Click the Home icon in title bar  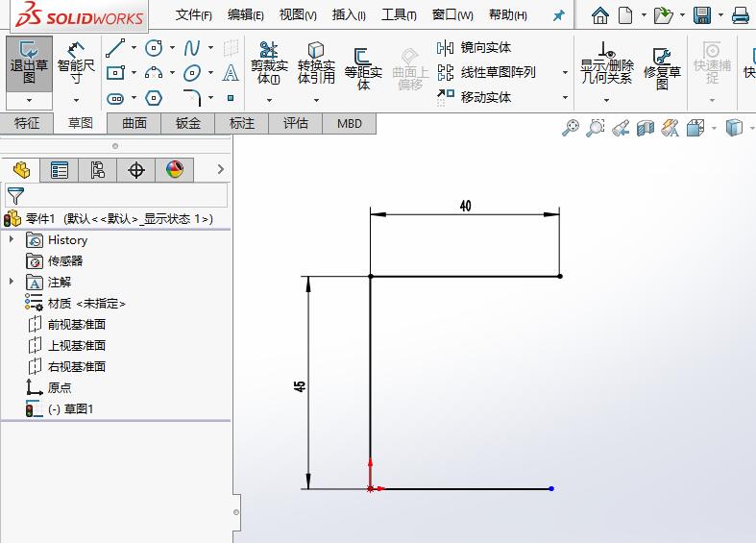pyautogui.click(x=599, y=15)
